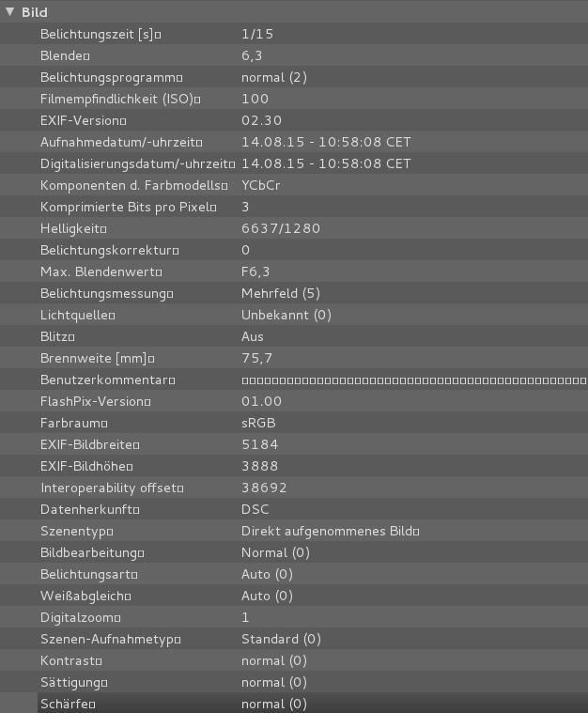The width and height of the screenshot is (588, 713).
Task: Click the YCbCr color model value
Action: coord(261,185)
